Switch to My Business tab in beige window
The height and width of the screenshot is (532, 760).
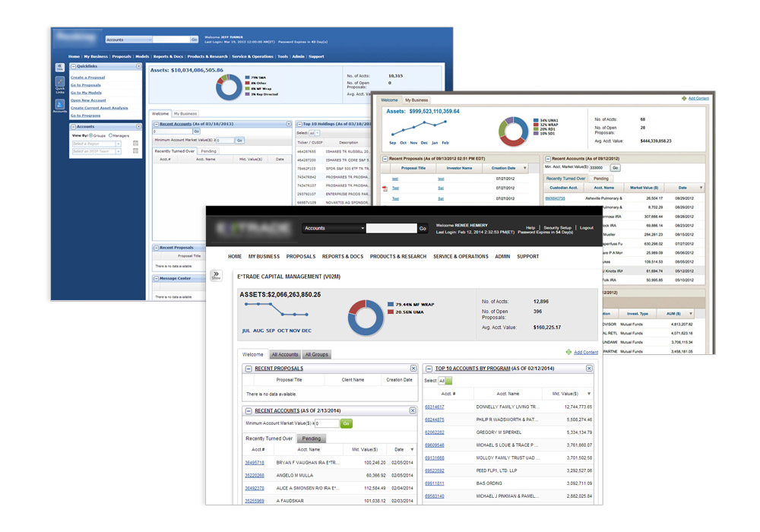[416, 100]
